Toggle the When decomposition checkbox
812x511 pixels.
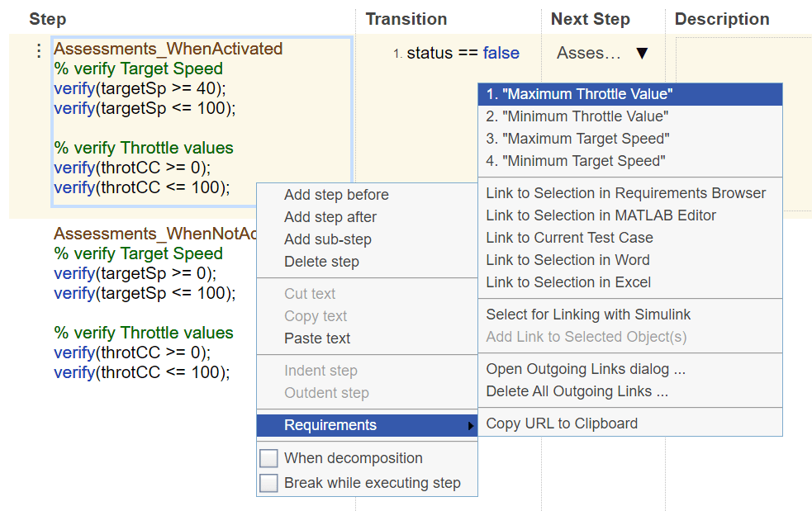click(268, 458)
